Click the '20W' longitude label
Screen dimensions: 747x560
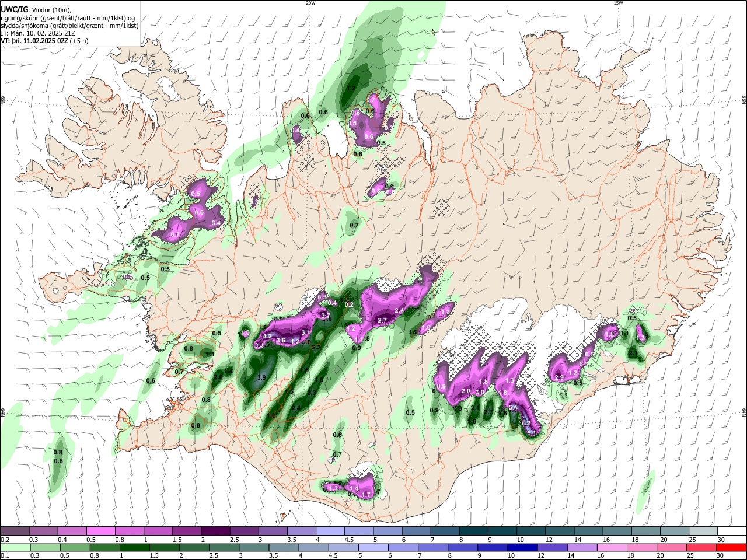[x=310, y=3]
